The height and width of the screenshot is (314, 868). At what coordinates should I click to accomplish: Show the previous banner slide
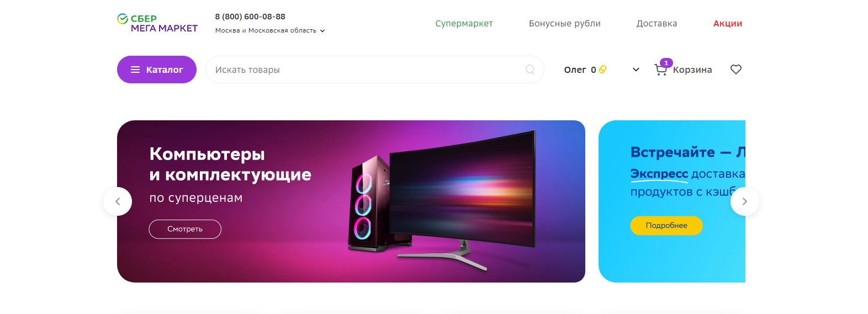click(x=118, y=201)
